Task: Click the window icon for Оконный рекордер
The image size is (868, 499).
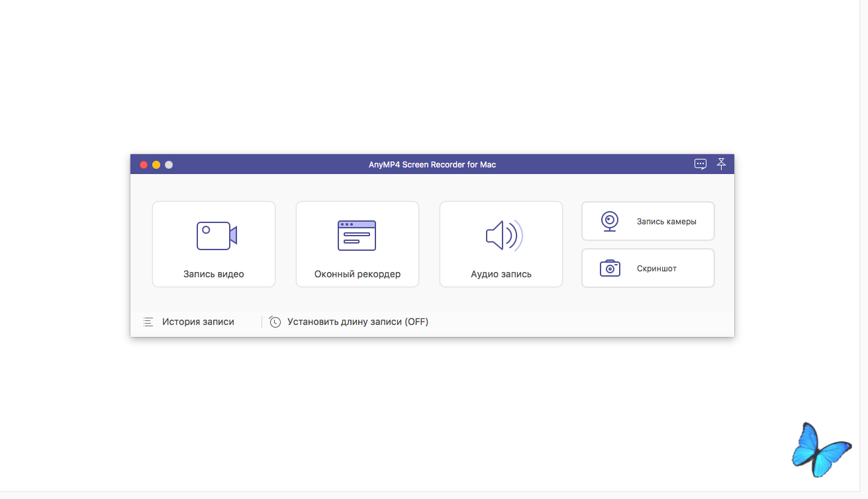Action: click(x=357, y=236)
